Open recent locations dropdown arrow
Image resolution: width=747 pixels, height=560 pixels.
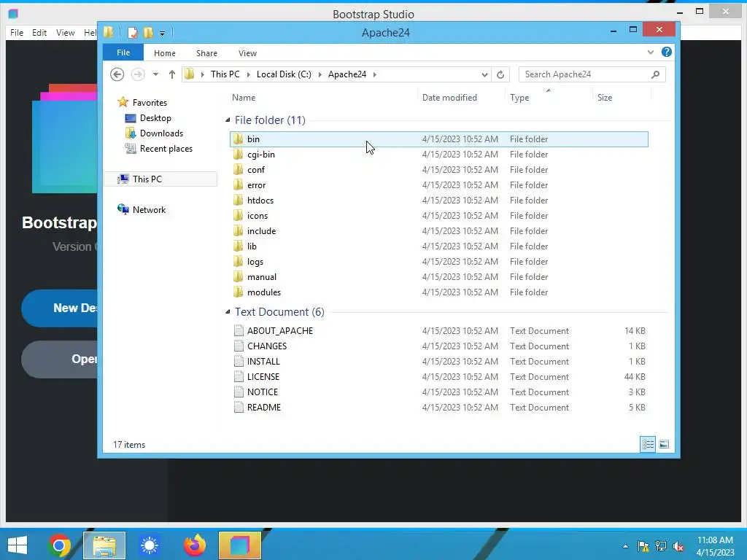click(x=155, y=74)
